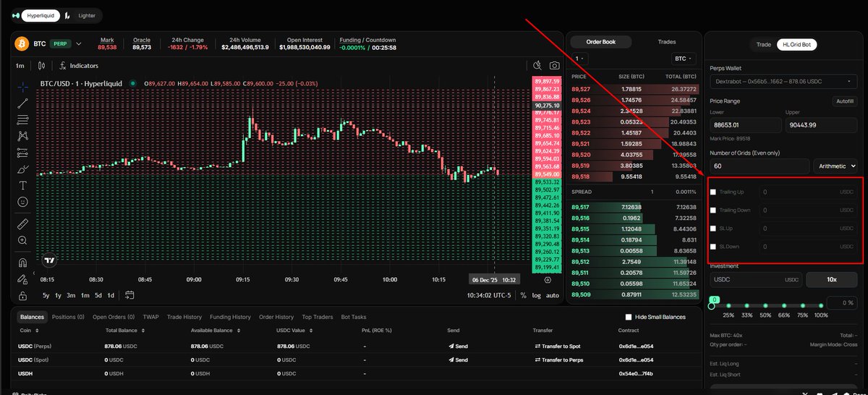Click Transfer to Perps for USDC
The image size is (868, 395).
[558, 360]
